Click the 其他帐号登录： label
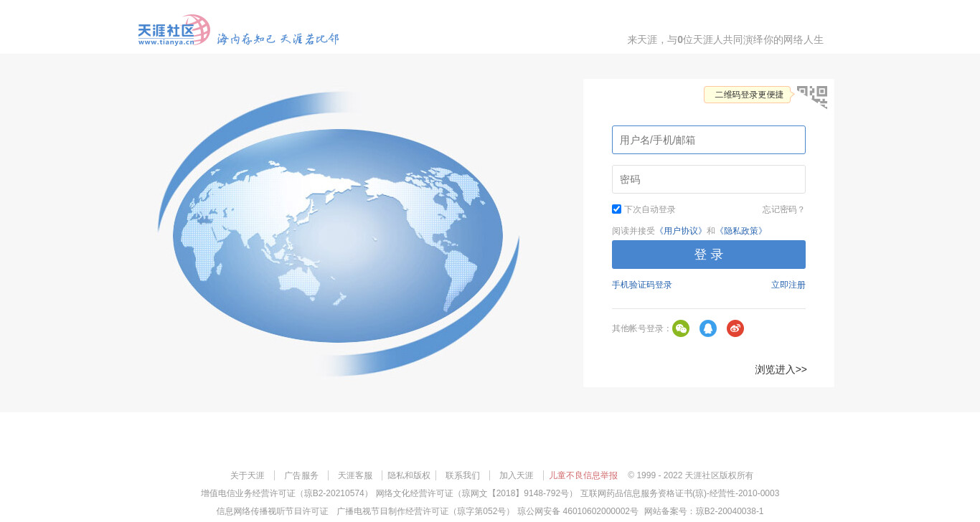The image size is (980, 522). (x=641, y=328)
